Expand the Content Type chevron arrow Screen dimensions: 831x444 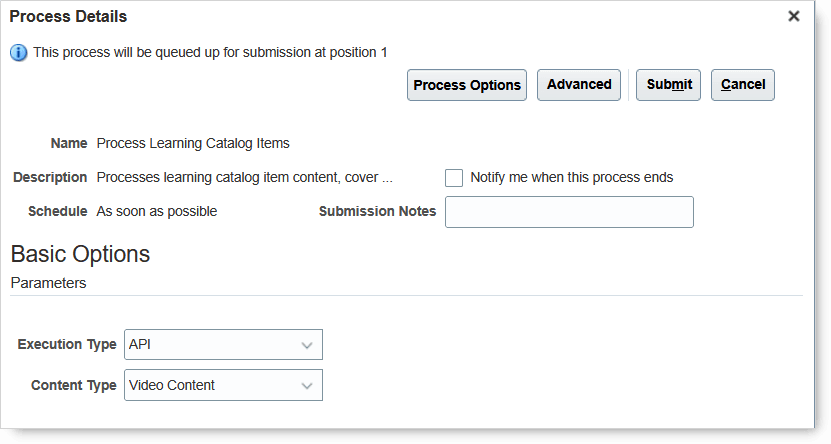point(307,385)
